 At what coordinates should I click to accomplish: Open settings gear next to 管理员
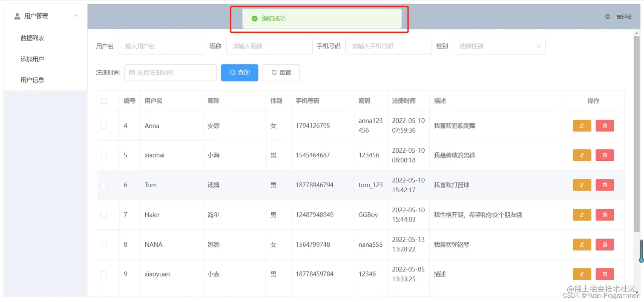[x=607, y=17]
